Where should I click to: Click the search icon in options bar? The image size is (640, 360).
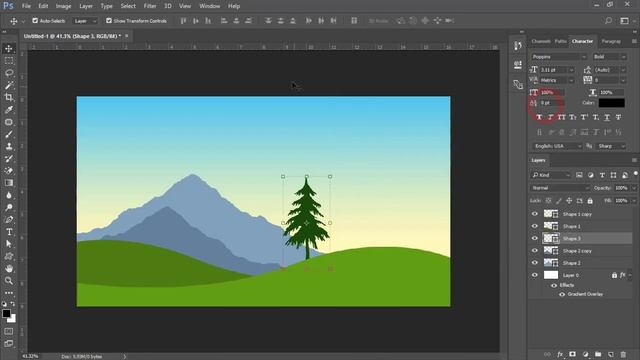[608, 21]
